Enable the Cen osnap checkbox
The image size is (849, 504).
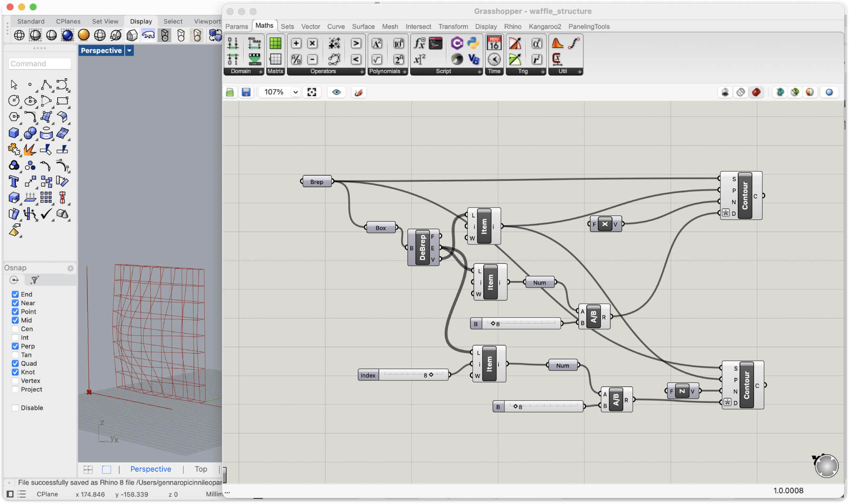click(x=15, y=329)
